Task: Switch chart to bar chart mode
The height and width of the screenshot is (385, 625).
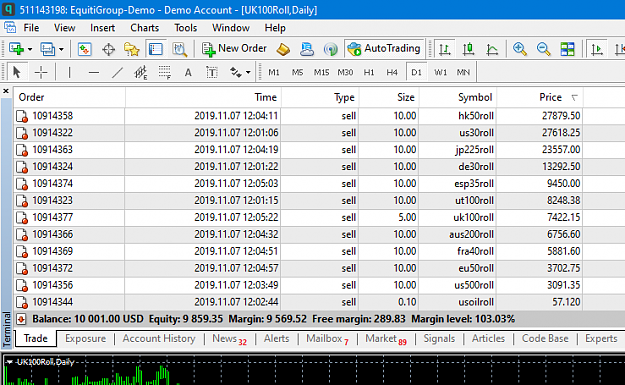Action: pos(444,49)
